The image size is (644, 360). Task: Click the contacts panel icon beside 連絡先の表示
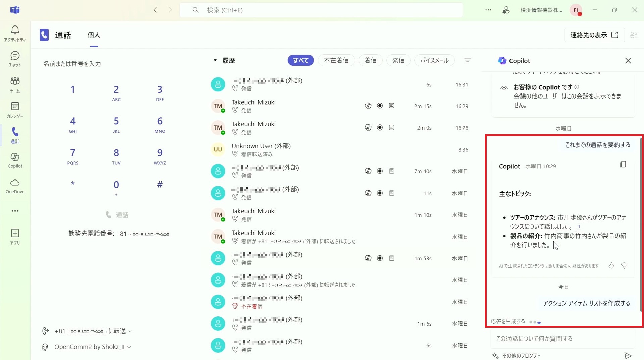pos(634,35)
